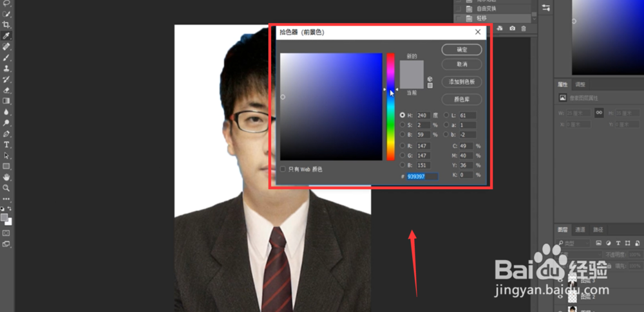Select the S saturation radio button
Screen dimensions: 644x312
pos(402,125)
